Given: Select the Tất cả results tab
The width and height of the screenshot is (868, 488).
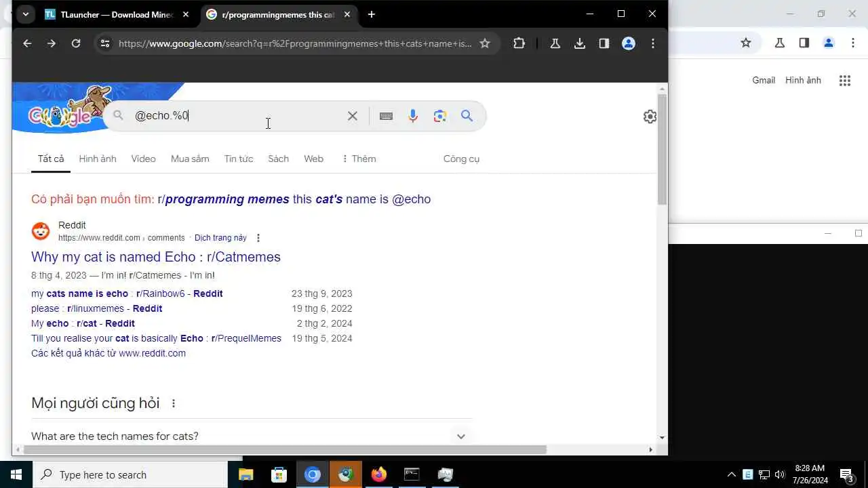Looking at the screenshot, I should [51, 159].
